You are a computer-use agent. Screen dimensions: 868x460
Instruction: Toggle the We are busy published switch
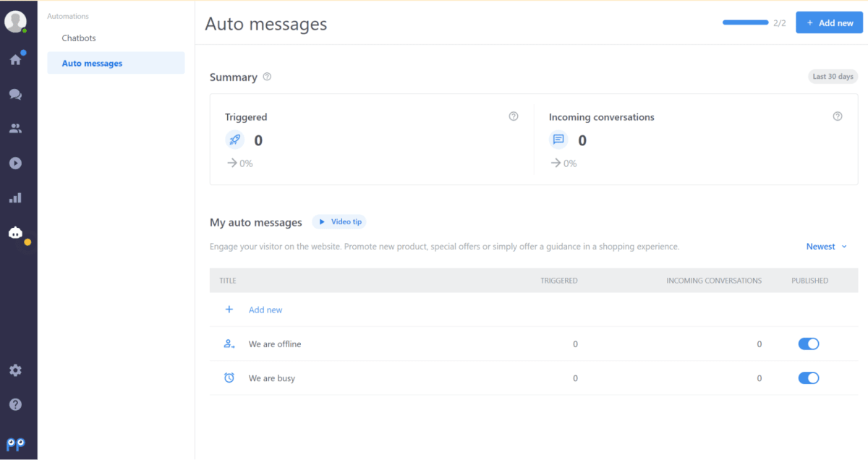[809, 378]
